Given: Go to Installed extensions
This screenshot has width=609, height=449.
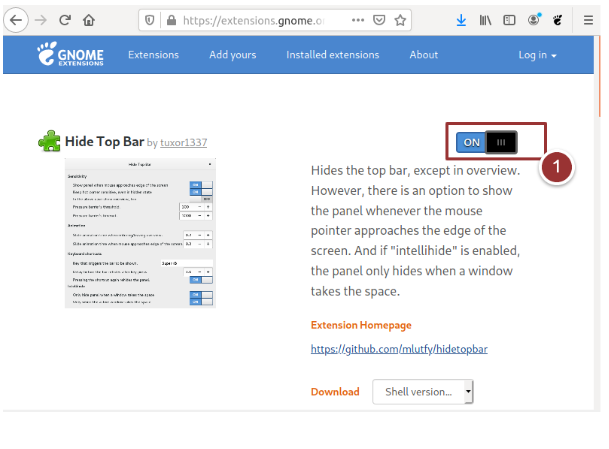Looking at the screenshot, I should click(332, 55).
